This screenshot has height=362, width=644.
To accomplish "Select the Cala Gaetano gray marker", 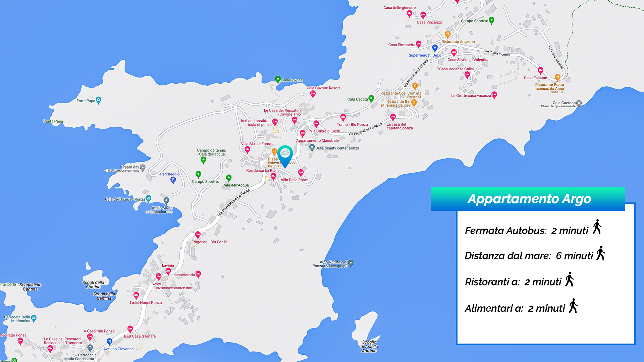I will [579, 104].
